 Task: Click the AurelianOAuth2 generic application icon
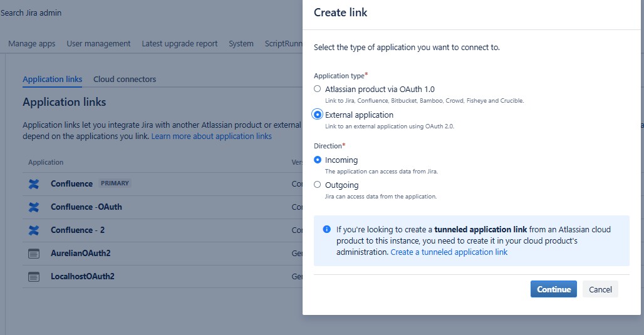click(34, 254)
